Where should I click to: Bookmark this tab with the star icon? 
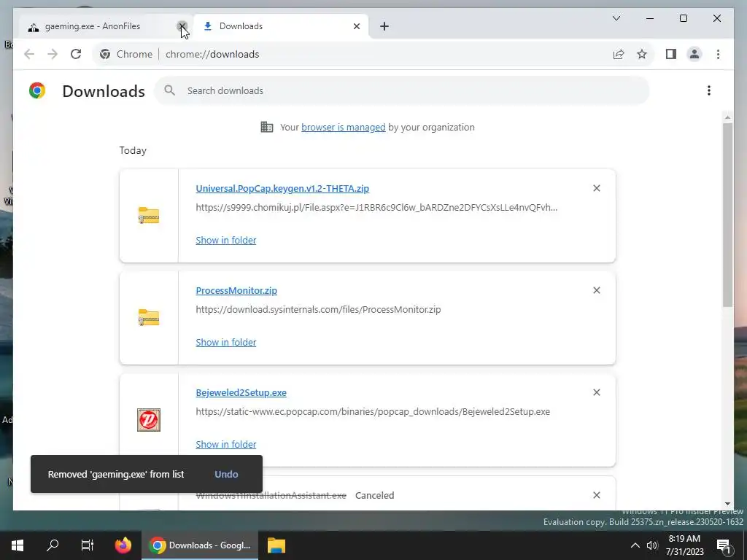(x=642, y=54)
